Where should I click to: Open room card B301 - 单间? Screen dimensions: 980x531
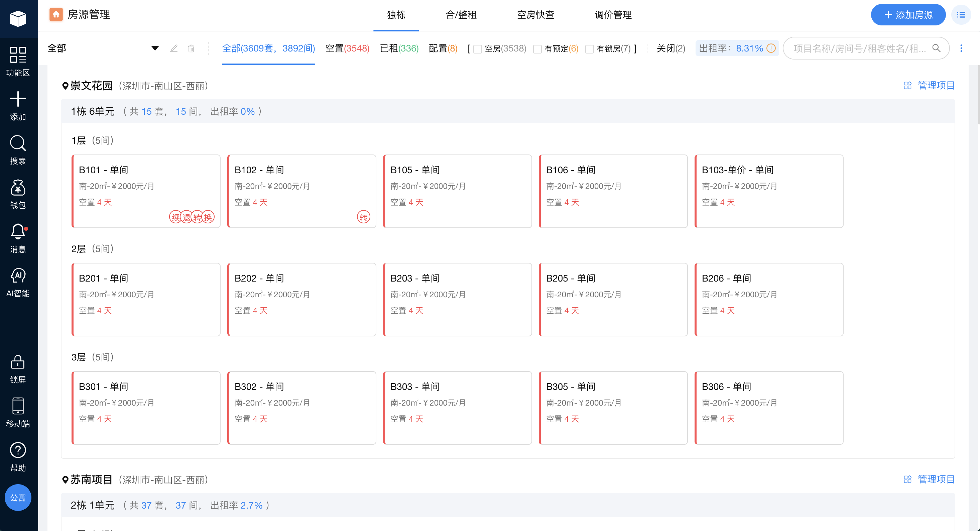tap(146, 408)
